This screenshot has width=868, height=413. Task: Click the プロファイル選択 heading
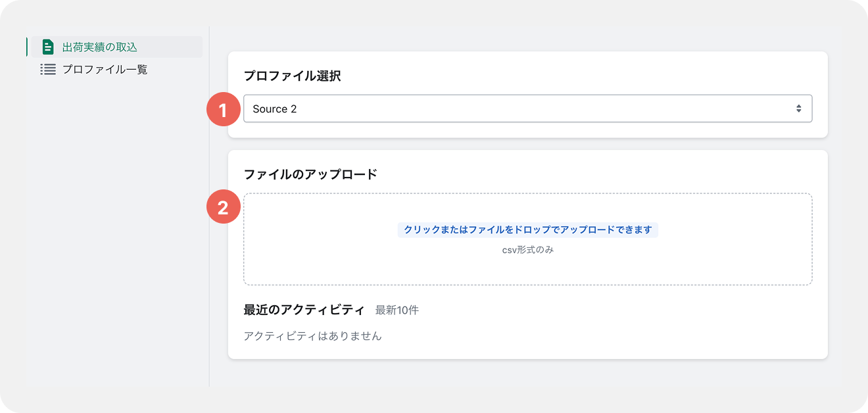[292, 76]
